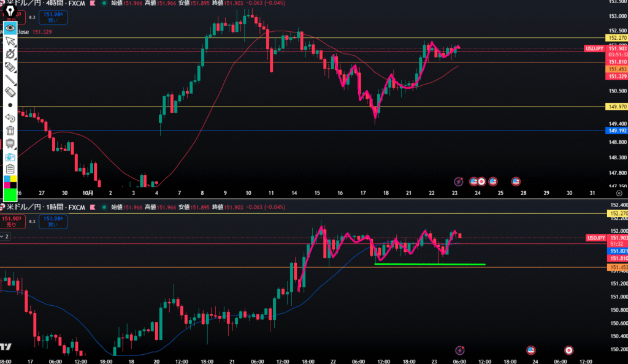Click the black dot brush size selector
Screen dimensions: 628x364
10,105
